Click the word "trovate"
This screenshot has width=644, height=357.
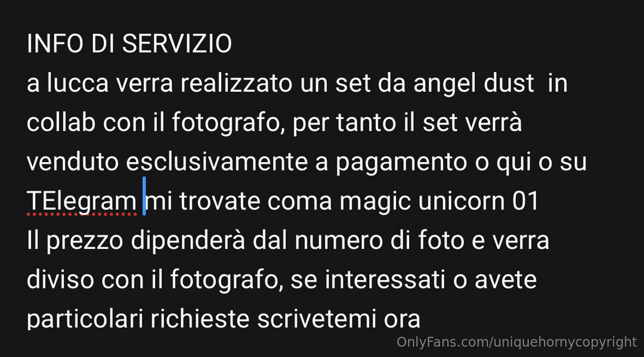click(x=219, y=201)
